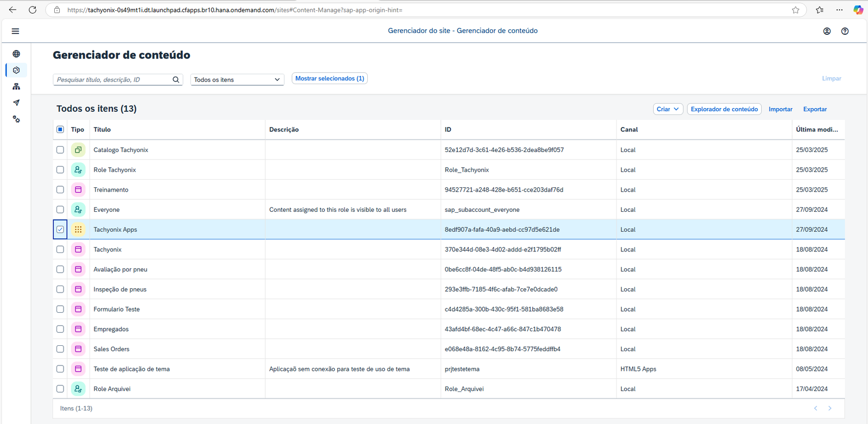Select the Formulario Teste row checkbox

click(x=60, y=309)
